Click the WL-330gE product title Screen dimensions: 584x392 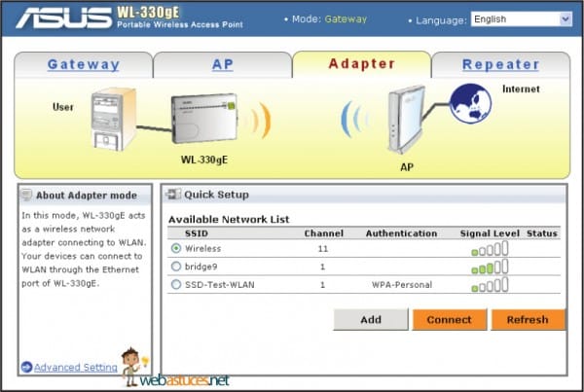click(x=148, y=13)
